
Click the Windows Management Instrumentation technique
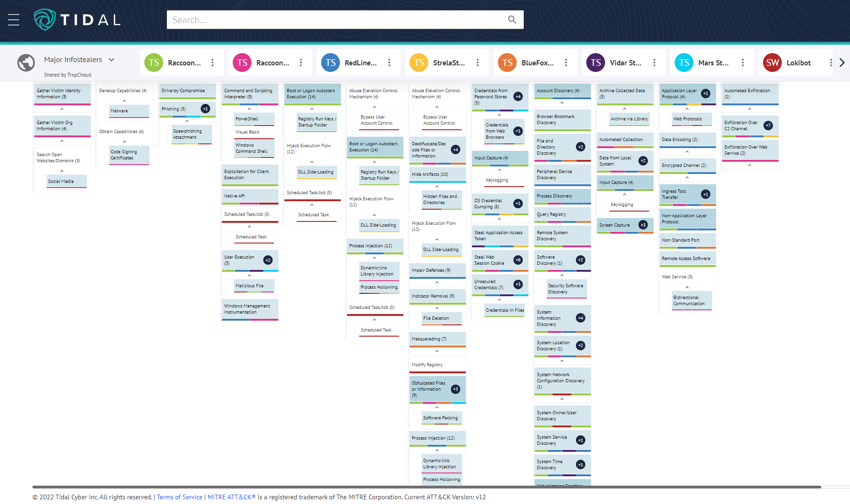pos(250,309)
